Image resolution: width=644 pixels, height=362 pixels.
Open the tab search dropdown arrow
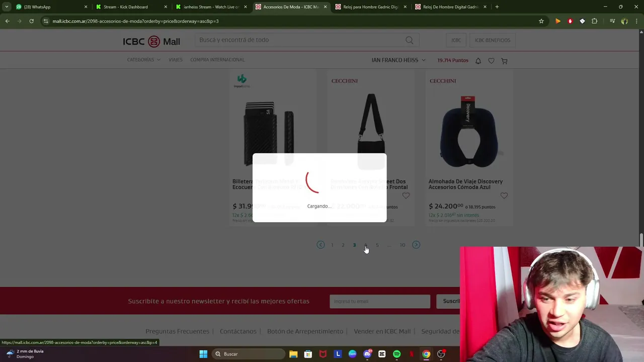(x=7, y=7)
